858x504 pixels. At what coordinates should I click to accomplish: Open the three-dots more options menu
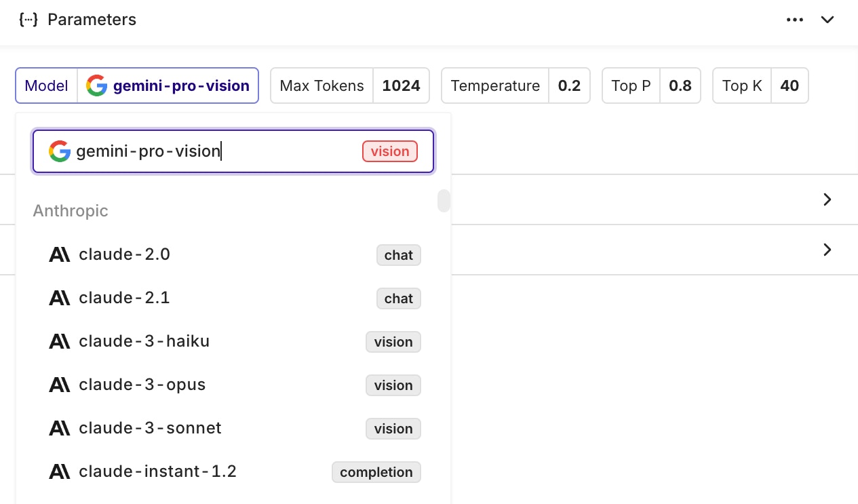(x=795, y=20)
